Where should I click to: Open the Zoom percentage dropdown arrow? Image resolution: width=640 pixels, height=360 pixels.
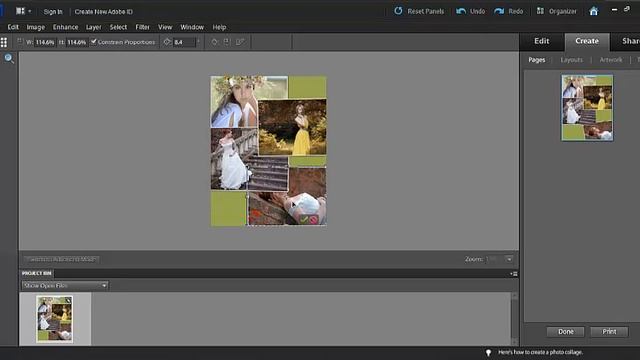[x=509, y=259]
